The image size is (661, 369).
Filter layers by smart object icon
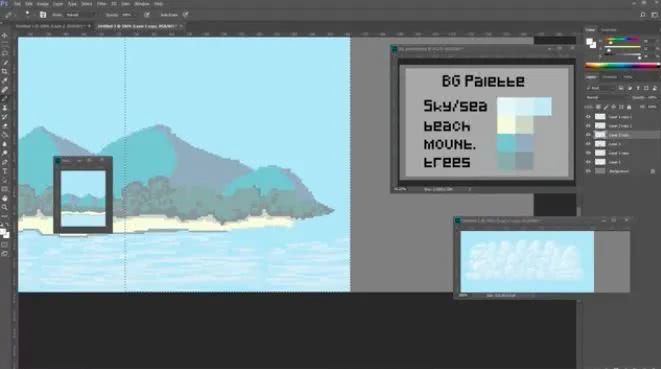[x=655, y=88]
